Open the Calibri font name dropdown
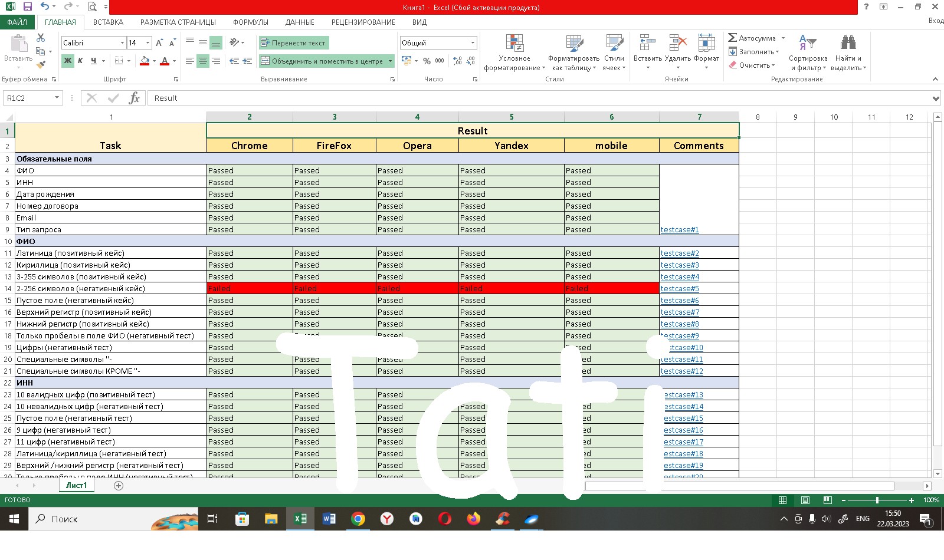944x560 pixels. tap(122, 42)
